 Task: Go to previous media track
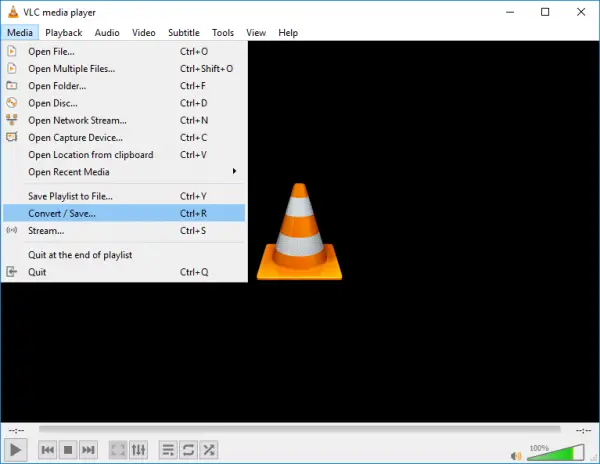tap(48, 450)
